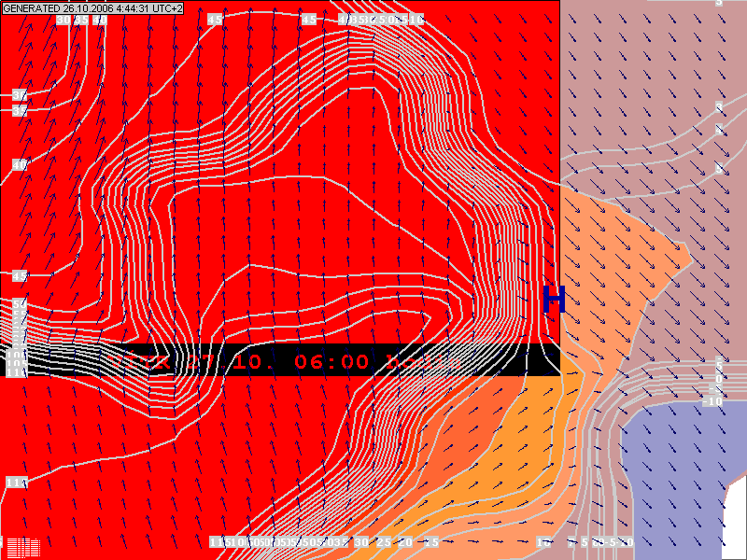The width and height of the screenshot is (747, 560).
Task: Click the 30 contour label on left edge
Action: pos(19,165)
